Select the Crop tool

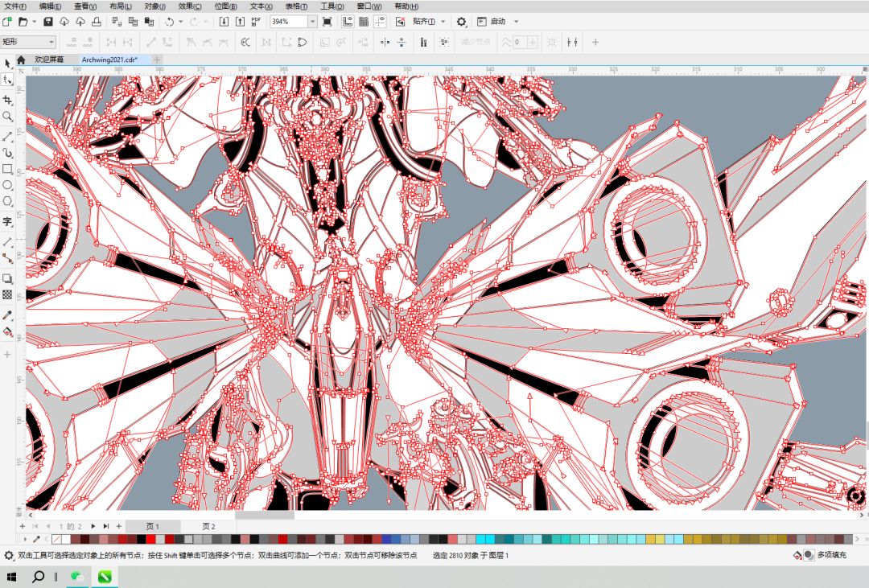(x=7, y=100)
